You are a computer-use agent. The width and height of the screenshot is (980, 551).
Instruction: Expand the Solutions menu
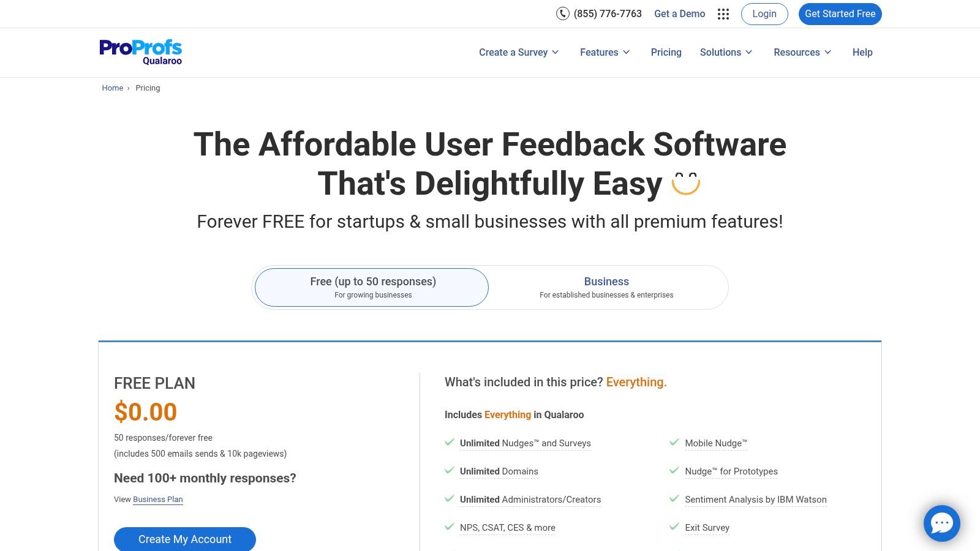click(x=726, y=52)
